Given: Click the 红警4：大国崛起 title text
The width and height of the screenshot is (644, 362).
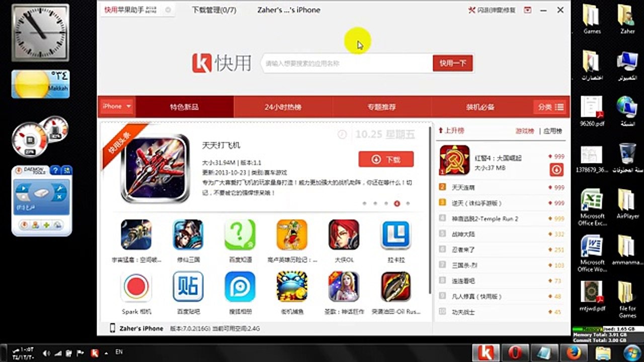Looking at the screenshot, I should (x=498, y=158).
